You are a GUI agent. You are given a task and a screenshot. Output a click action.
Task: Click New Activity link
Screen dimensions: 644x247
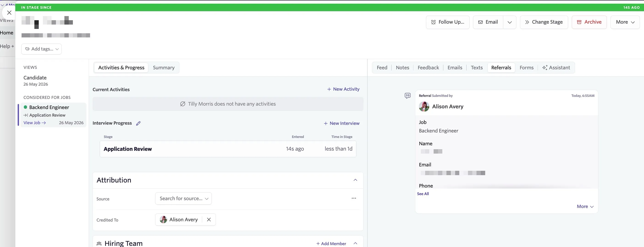(x=343, y=89)
